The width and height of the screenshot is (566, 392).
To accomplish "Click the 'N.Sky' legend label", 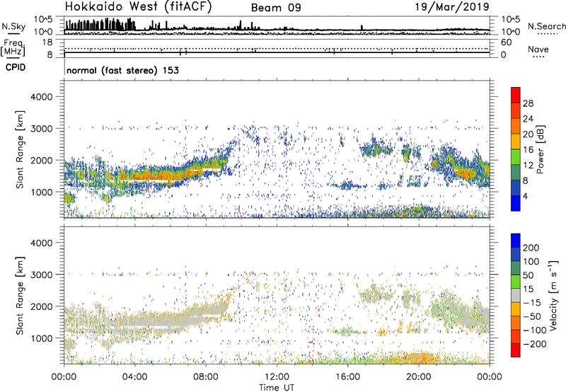I will [x=13, y=26].
